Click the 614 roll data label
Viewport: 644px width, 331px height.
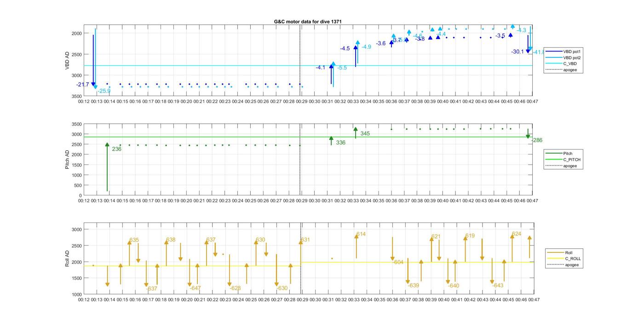tap(361, 234)
